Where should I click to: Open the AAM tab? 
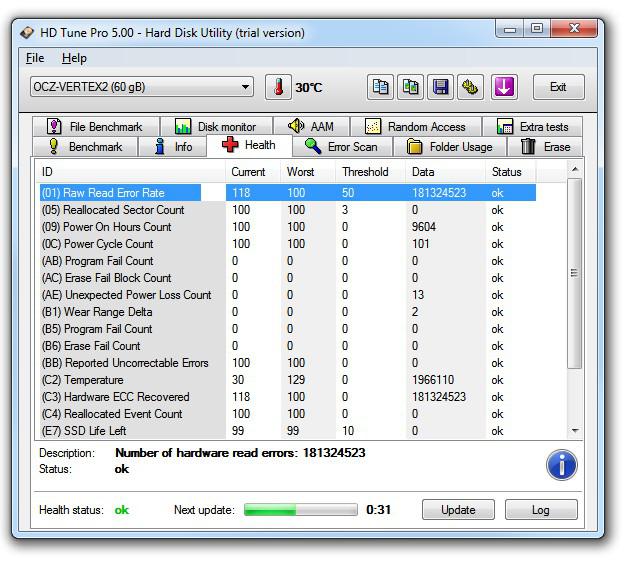point(312,127)
